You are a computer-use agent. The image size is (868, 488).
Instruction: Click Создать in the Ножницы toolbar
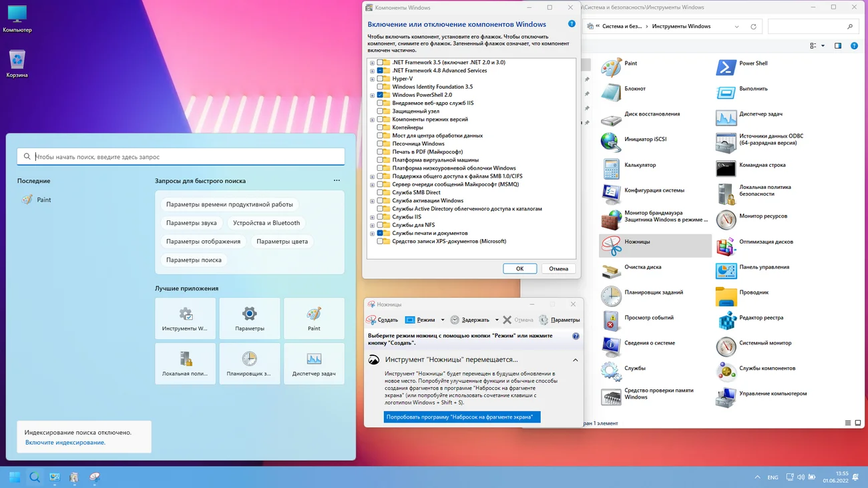[x=382, y=320]
